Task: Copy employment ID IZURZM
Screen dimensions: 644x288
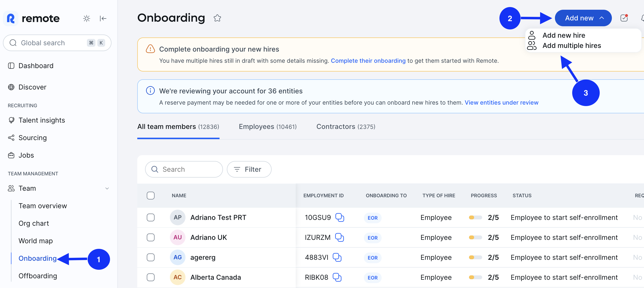Action: (339, 237)
